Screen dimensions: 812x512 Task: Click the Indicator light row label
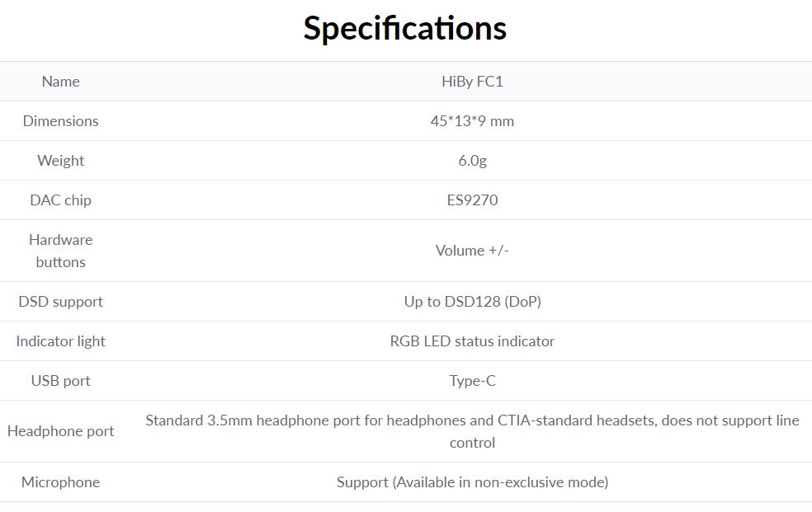point(60,341)
